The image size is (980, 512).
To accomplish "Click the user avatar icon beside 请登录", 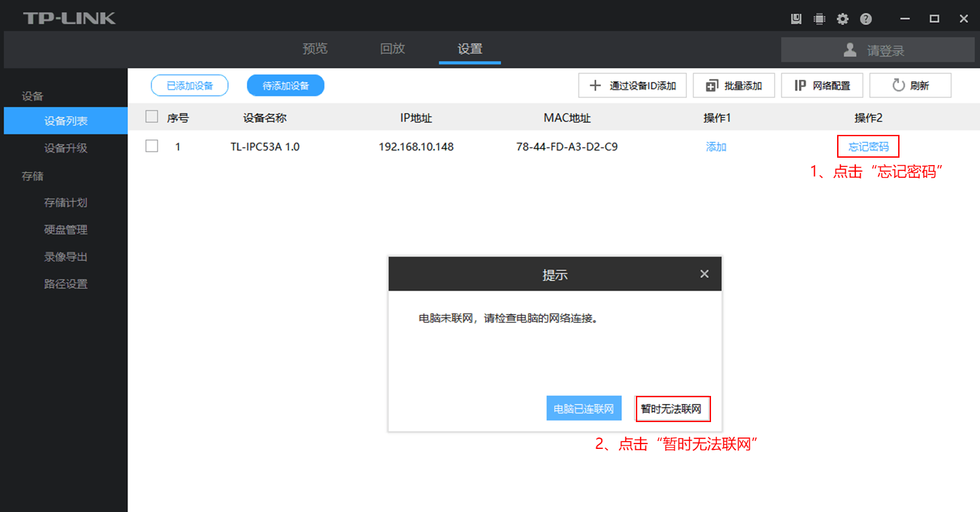I will pos(850,50).
